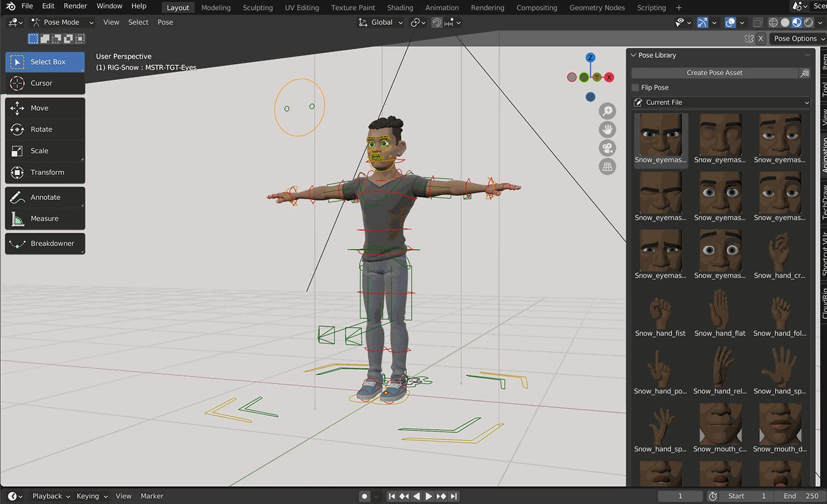Expand the Pose Options dropdown
Screen dimensions: 827x504
point(798,38)
